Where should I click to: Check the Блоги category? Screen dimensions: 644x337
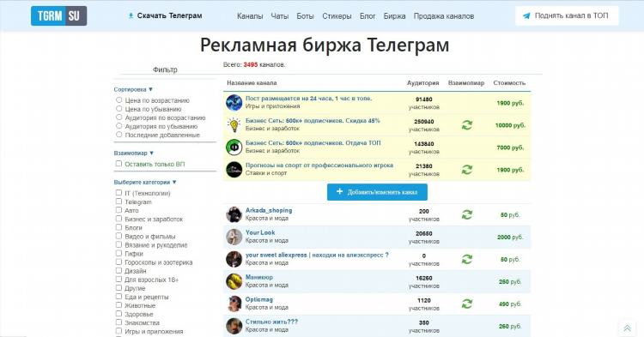click(x=118, y=227)
